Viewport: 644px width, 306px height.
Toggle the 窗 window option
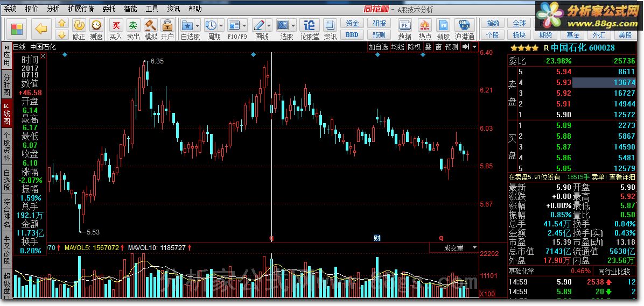(438, 47)
